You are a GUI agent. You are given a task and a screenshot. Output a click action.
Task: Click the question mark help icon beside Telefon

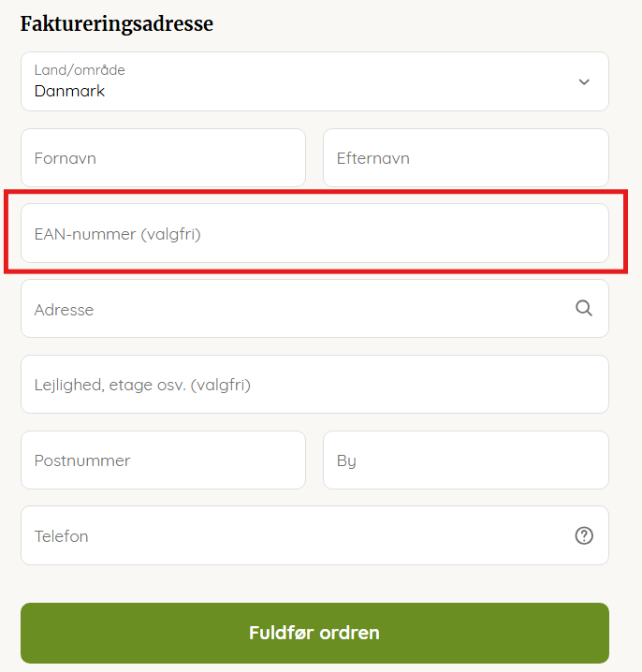tap(584, 535)
